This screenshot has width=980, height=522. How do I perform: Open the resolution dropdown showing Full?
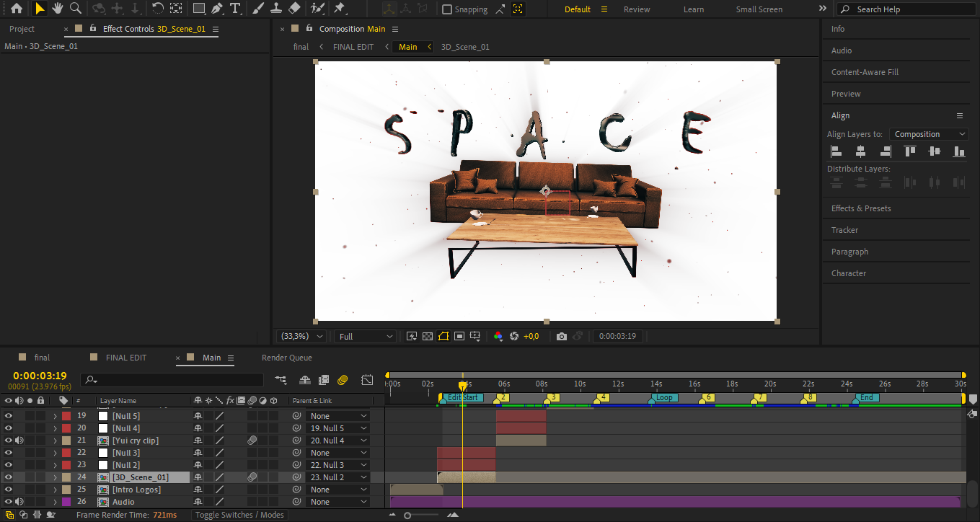[366, 336]
